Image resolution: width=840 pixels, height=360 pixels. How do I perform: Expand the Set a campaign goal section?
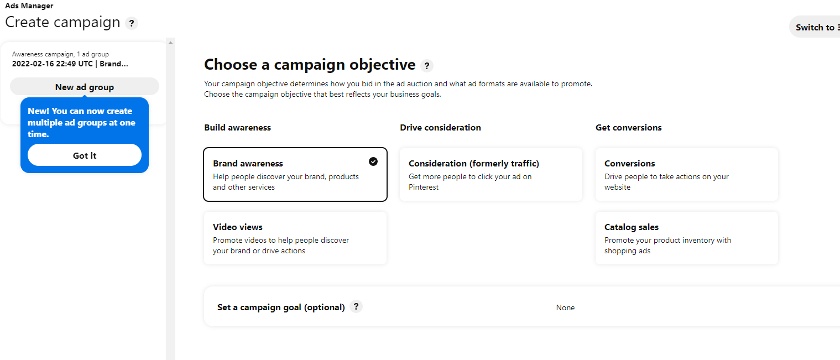(521, 307)
